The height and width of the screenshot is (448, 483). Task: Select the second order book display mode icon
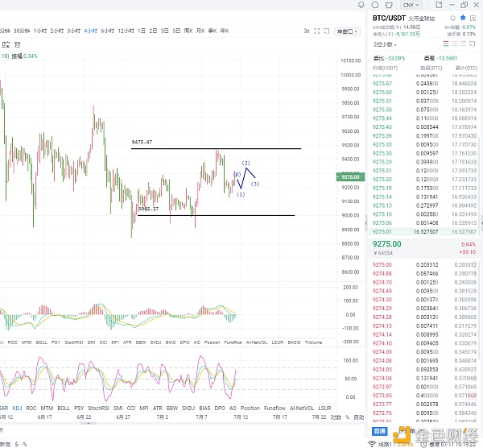pos(455,44)
